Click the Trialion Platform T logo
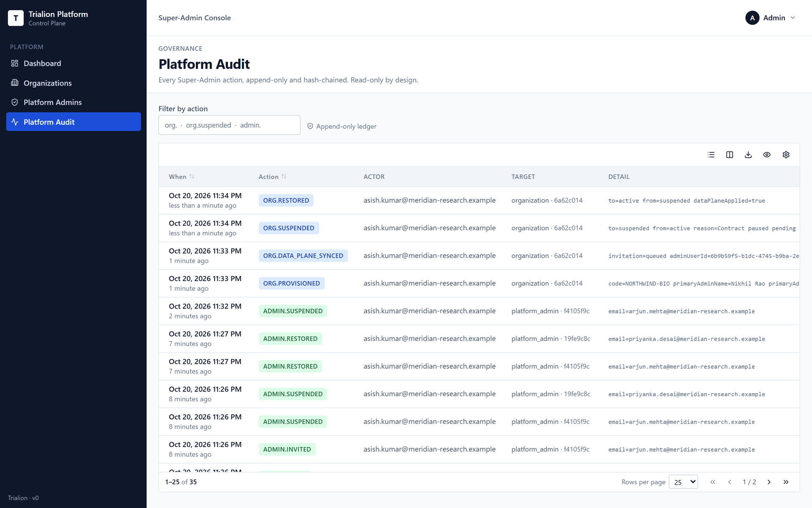Screen dimensions: 812x508 coord(16,18)
